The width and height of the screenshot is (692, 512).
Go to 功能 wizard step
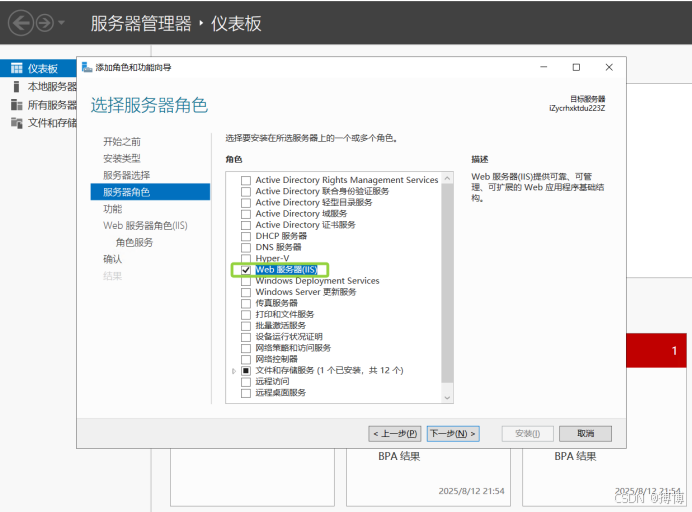click(x=113, y=209)
